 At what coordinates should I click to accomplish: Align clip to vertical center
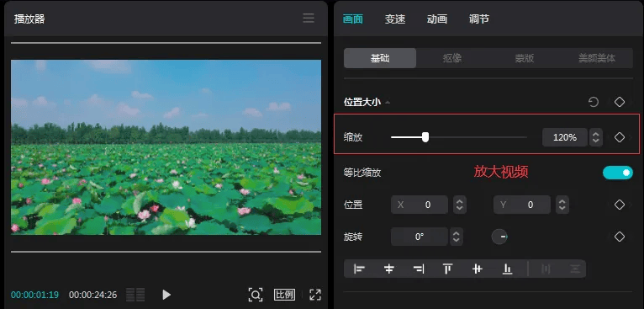[478, 269]
